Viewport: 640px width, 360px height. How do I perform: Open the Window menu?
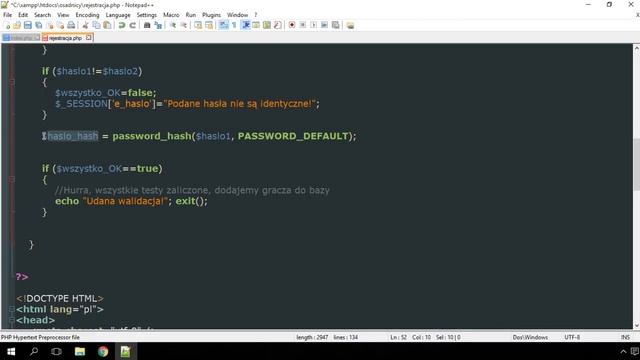(237, 15)
